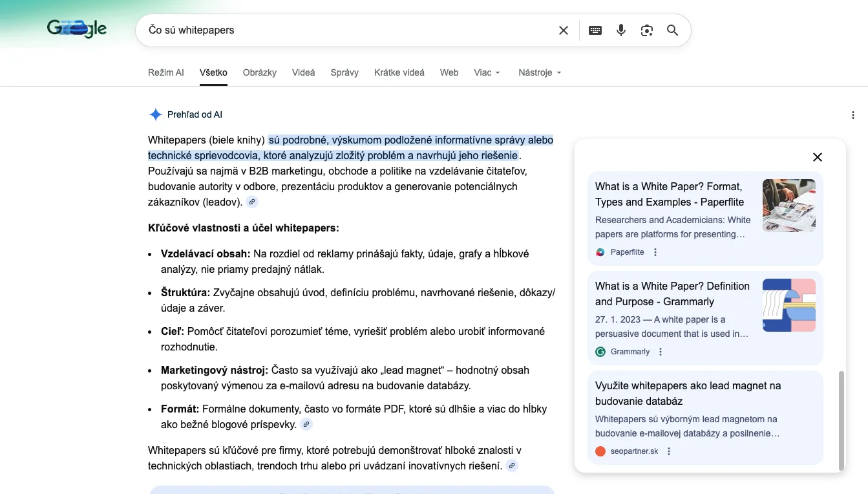Viewport: 868px width, 494px height.
Task: Open search by image camera icon
Action: pyautogui.click(x=647, y=30)
